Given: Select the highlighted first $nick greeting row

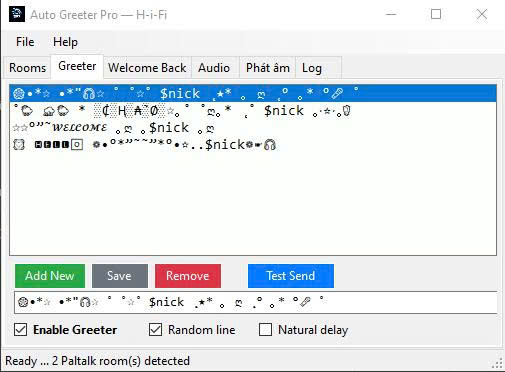Looking at the screenshot, I should click(253, 93).
